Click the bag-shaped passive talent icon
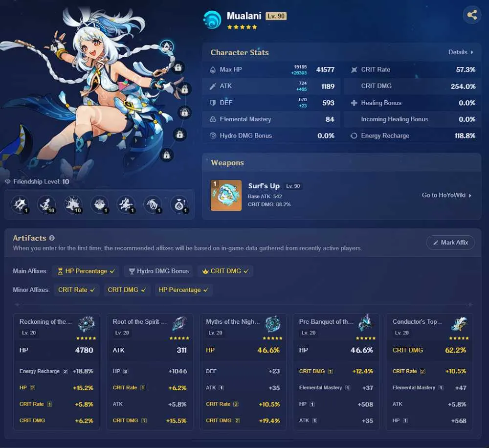The width and height of the screenshot is (489, 448). tap(179, 204)
